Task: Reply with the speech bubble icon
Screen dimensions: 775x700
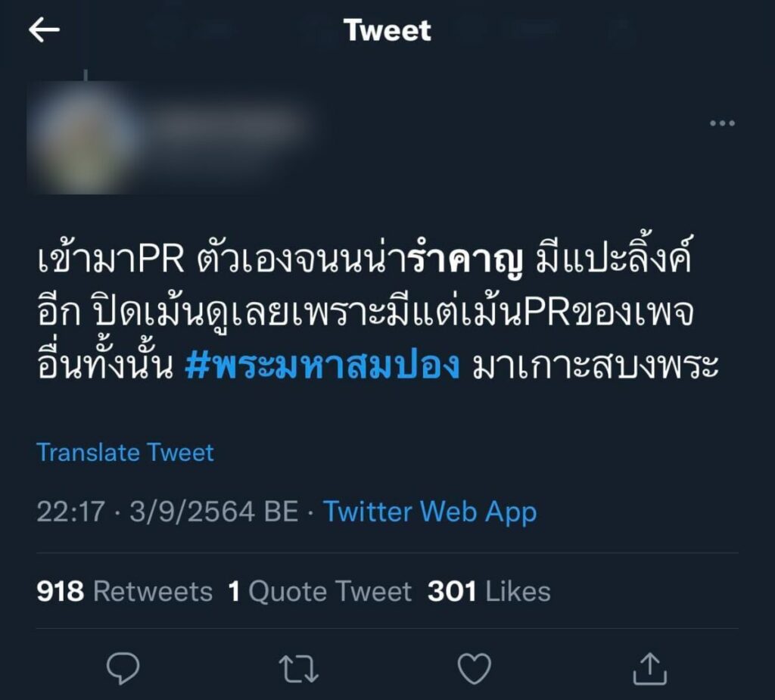Action: (123, 668)
